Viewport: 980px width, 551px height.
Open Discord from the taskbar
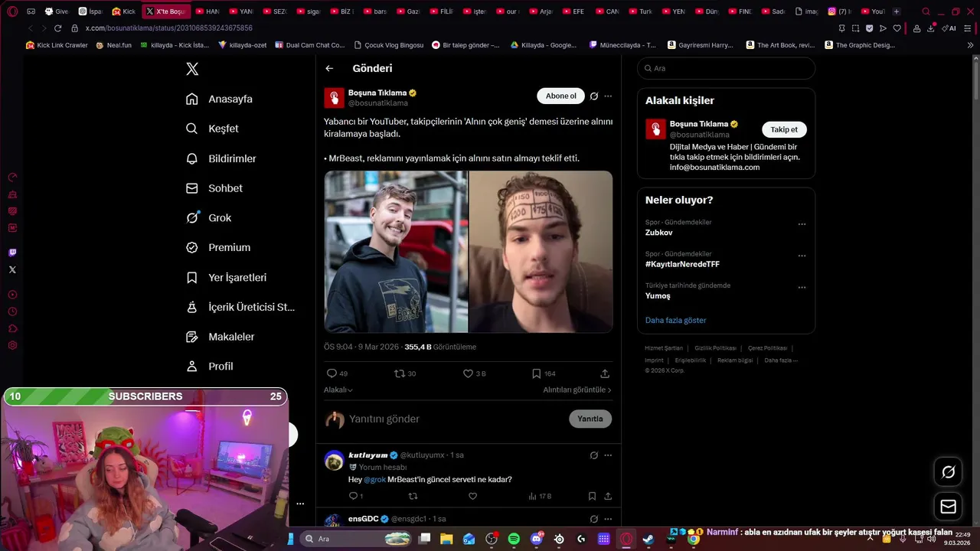pyautogui.click(x=537, y=539)
